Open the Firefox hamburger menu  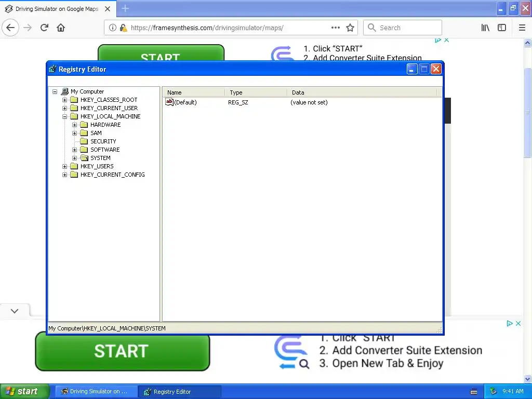pos(522,28)
